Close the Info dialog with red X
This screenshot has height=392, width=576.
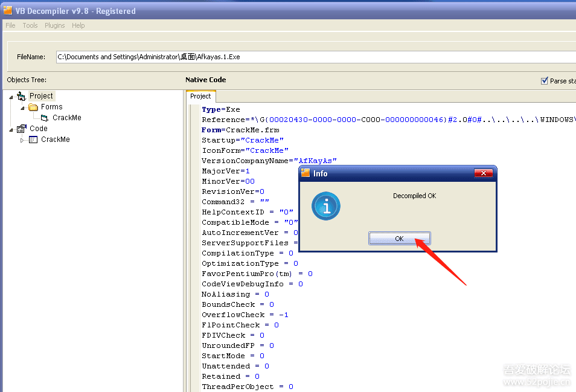click(483, 173)
